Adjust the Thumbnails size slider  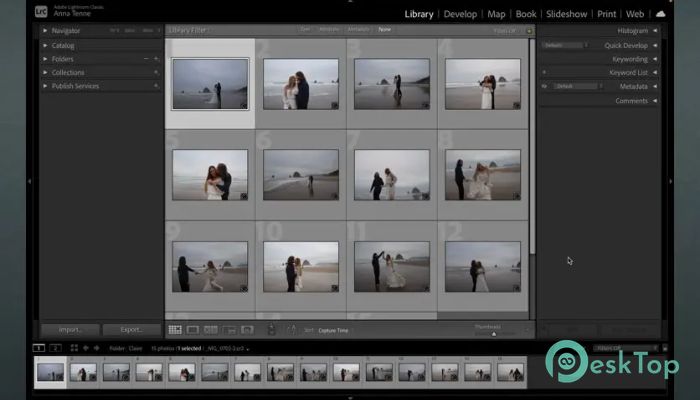click(494, 333)
